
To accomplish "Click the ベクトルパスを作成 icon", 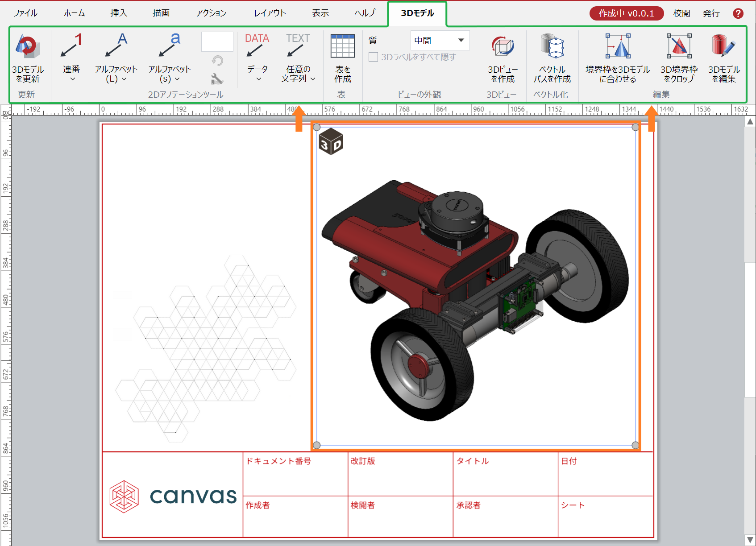I will click(552, 46).
